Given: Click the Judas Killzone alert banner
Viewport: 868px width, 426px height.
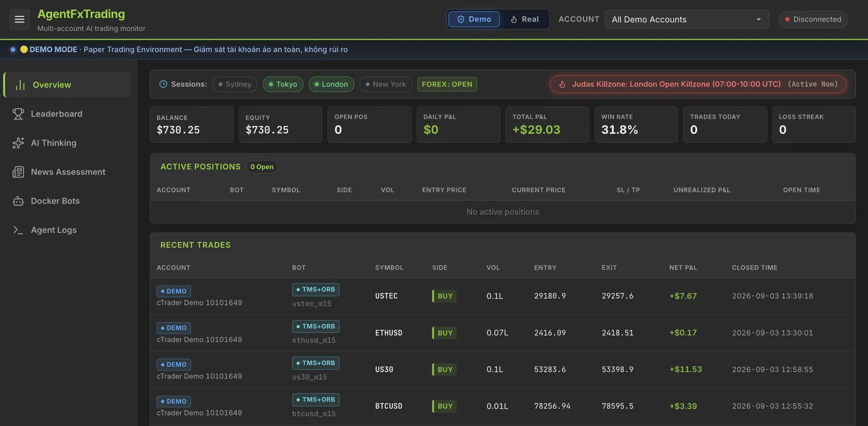Looking at the screenshot, I should point(698,84).
